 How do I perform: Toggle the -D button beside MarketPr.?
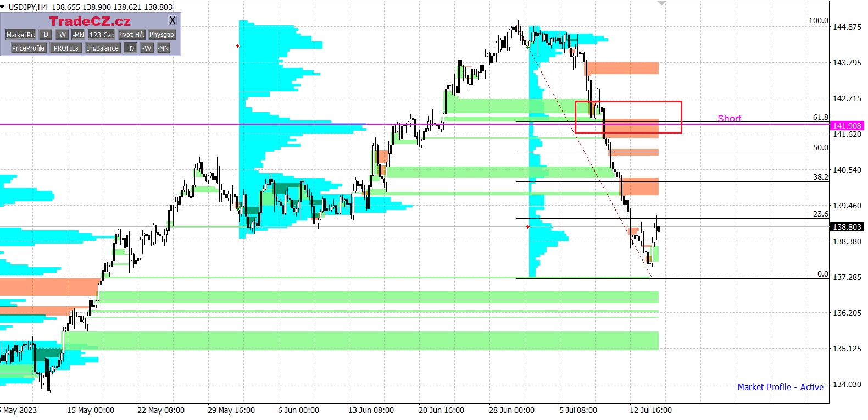[46, 35]
